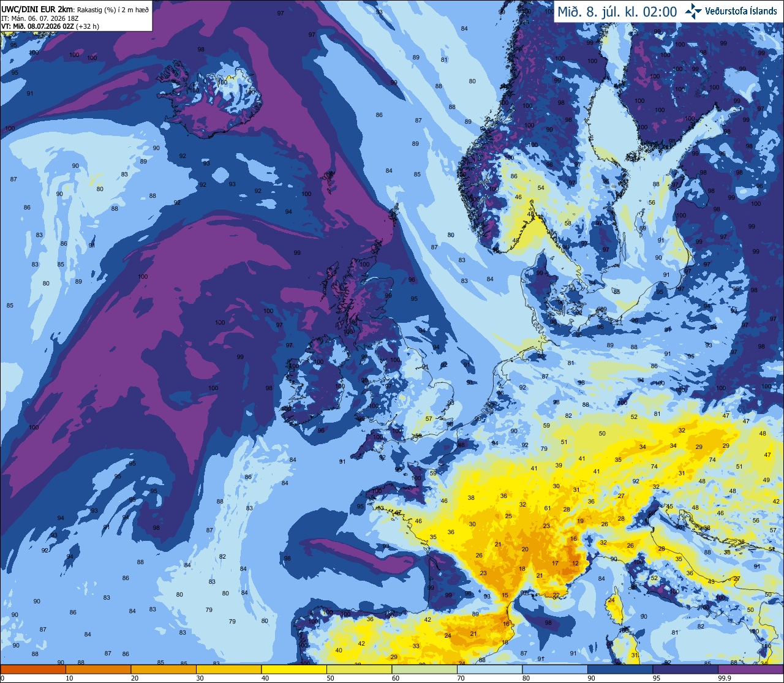Click the humidity value 61 over eastern France
The image size is (784, 683).
coord(548,508)
